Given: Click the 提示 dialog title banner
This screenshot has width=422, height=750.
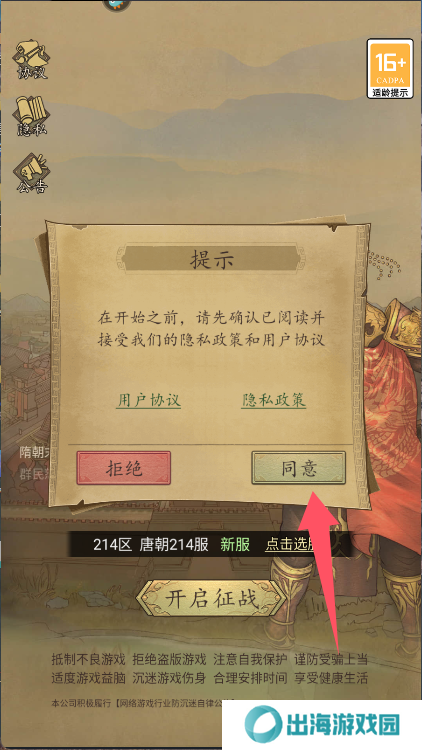Looking at the screenshot, I should coord(211,261).
